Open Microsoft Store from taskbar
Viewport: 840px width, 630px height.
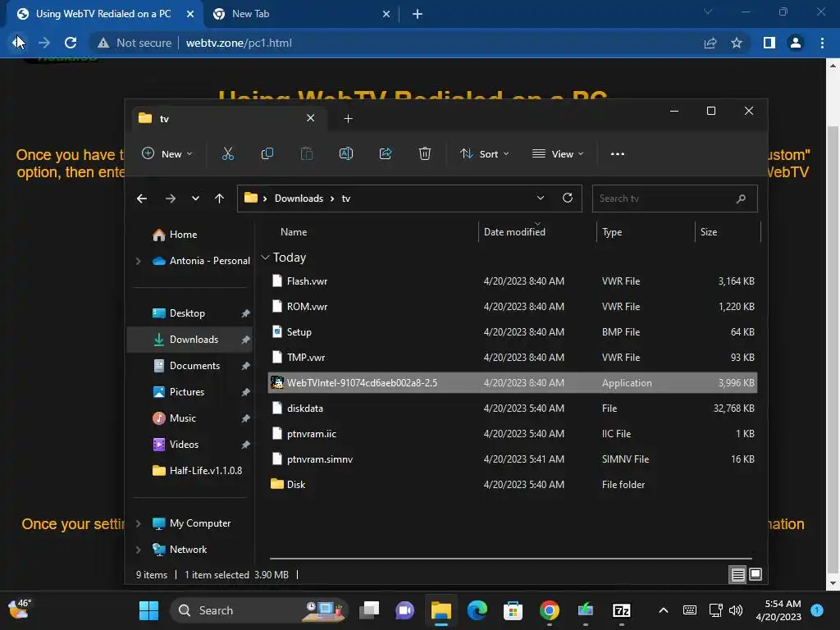513,610
